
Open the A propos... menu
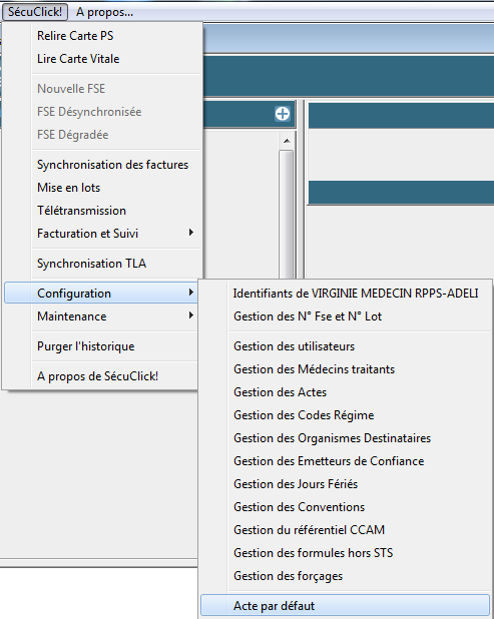104,12
